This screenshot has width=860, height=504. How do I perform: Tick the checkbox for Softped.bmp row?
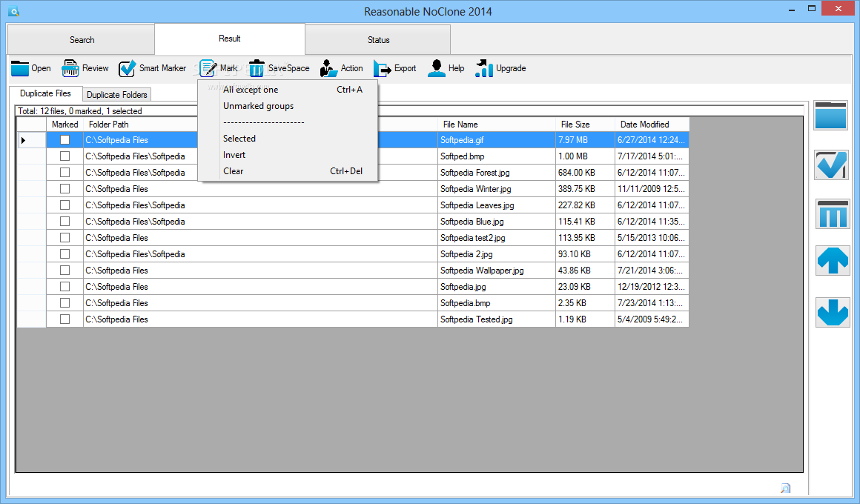(64, 156)
